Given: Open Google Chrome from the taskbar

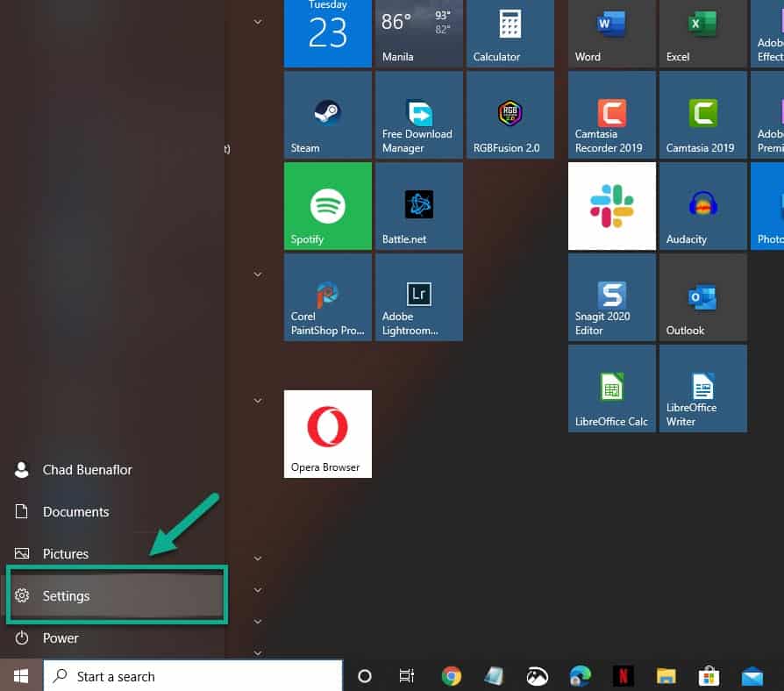Looking at the screenshot, I should [x=451, y=676].
